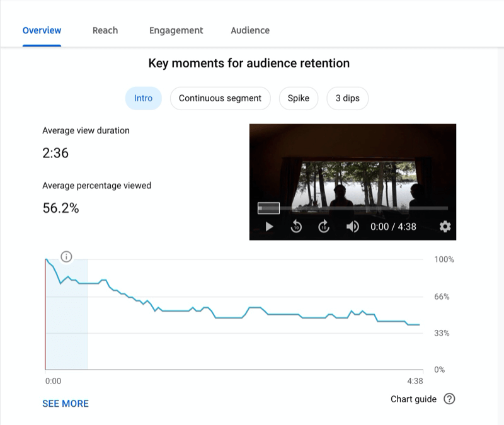Click info icon on retention chart
Image resolution: width=504 pixels, height=425 pixels.
point(66,257)
